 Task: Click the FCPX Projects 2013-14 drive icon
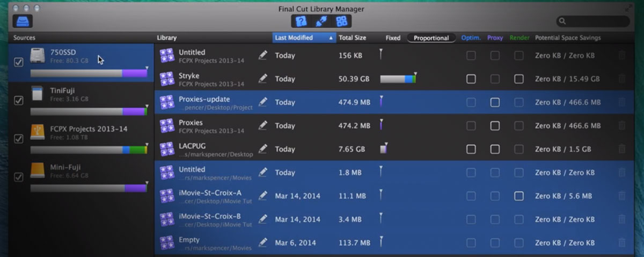click(x=38, y=132)
